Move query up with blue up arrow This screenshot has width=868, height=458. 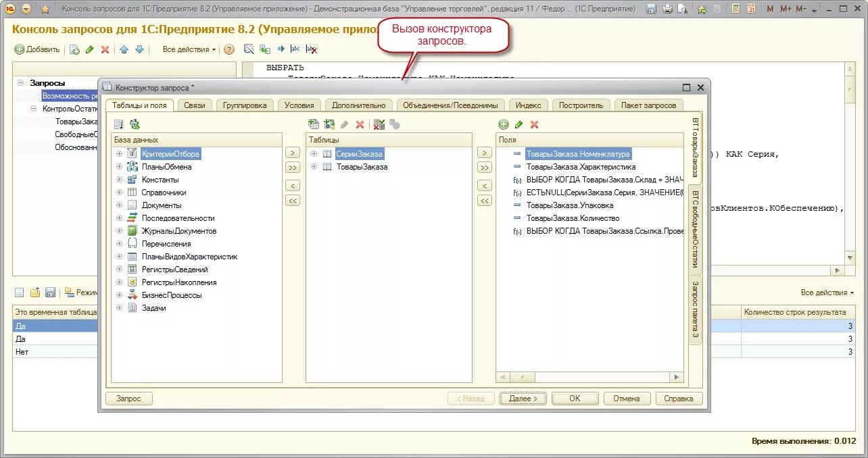pos(124,49)
